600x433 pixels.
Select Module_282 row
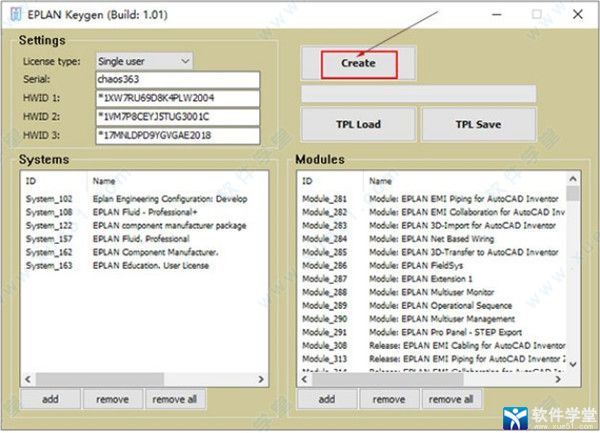point(432,212)
